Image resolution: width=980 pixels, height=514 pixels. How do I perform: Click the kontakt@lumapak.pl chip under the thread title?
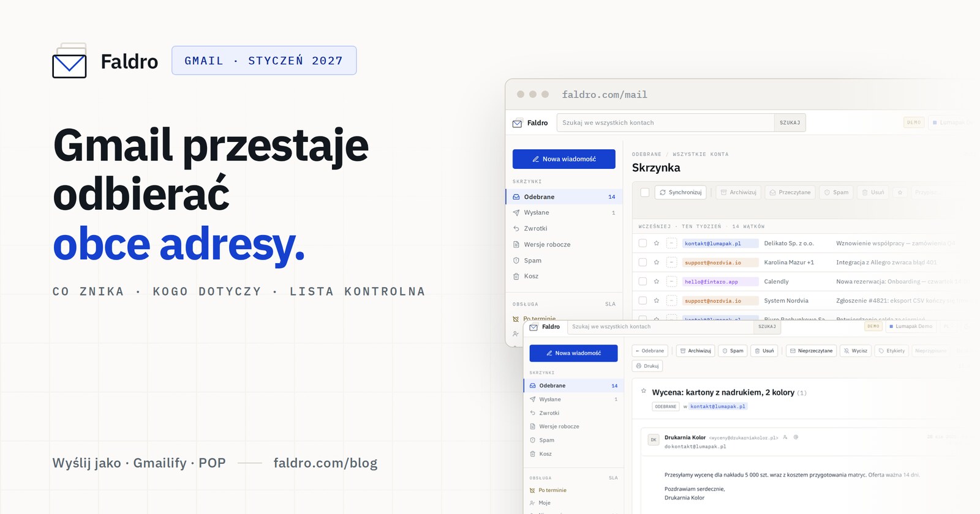[x=718, y=406]
